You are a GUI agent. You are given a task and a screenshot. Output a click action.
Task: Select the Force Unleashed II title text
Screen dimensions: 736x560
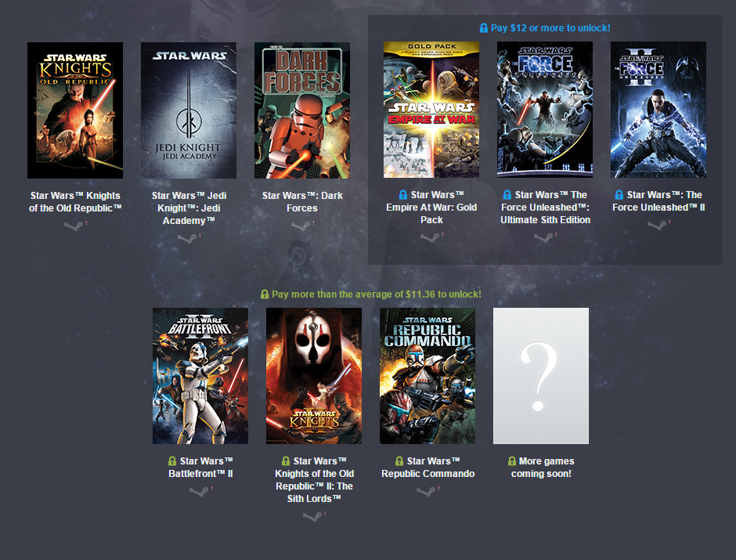coord(658,201)
